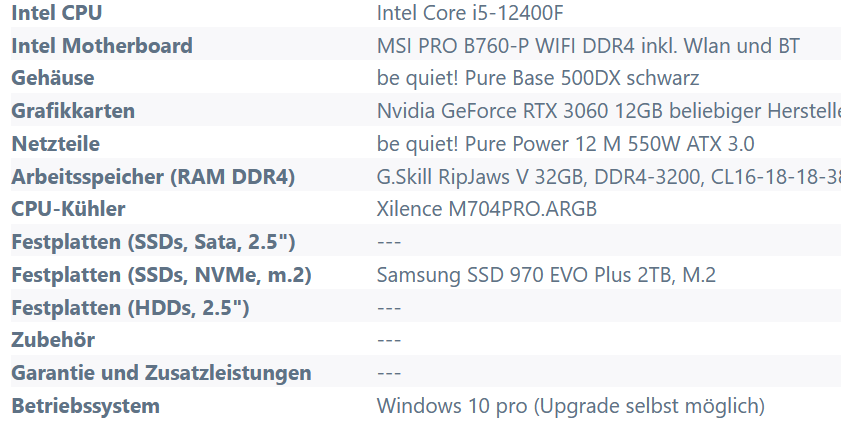Click the Gehäuse row label
Image resolution: width=841 pixels, height=429 pixels.
[x=53, y=78]
